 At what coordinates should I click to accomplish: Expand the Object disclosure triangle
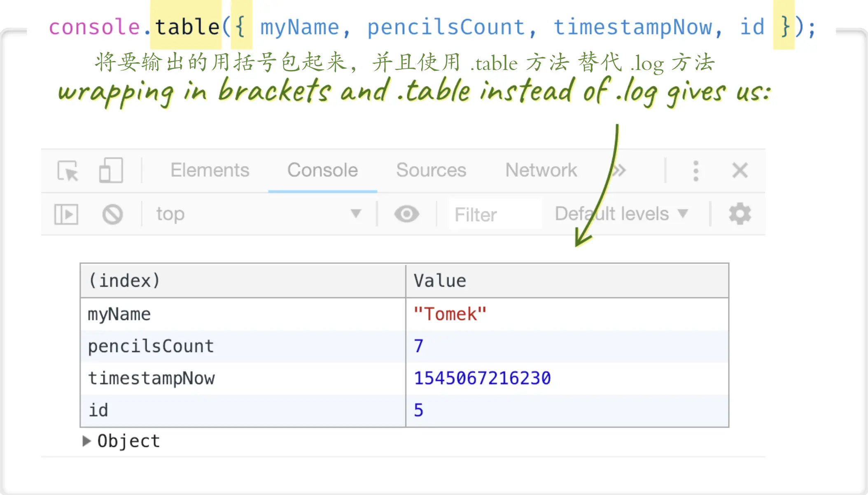pos(86,441)
